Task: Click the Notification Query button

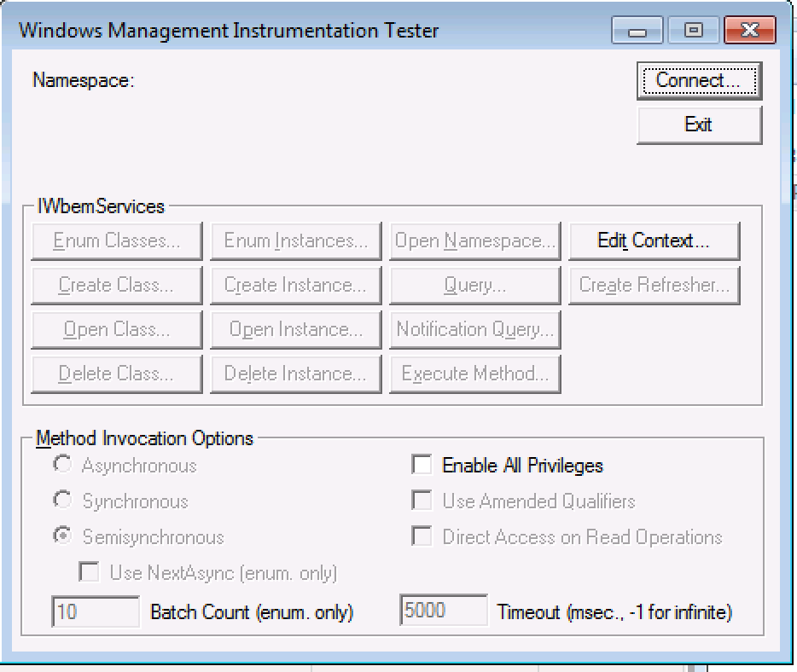Action: coord(474,330)
